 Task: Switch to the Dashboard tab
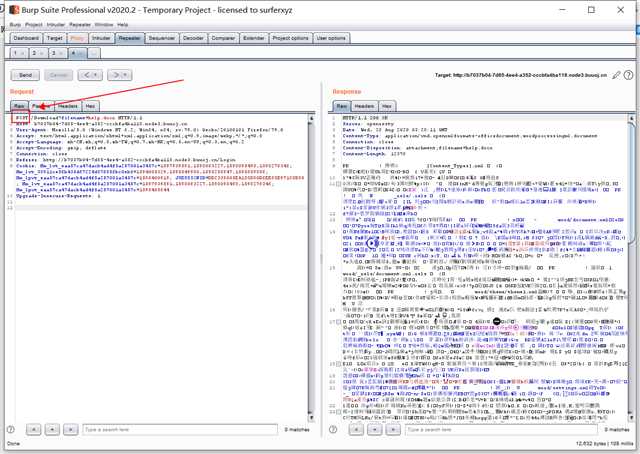tap(26, 38)
